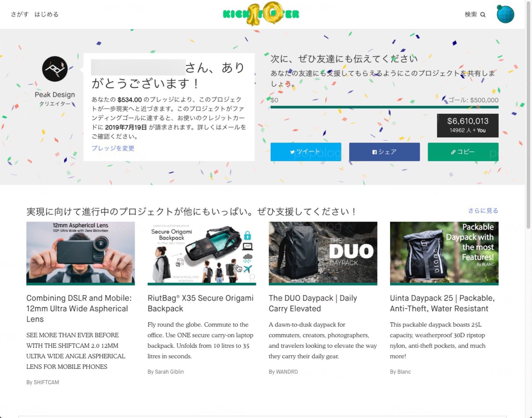Viewport: 532px width, 418px height.
Task: Open the さがす menu item
Action: point(20,14)
